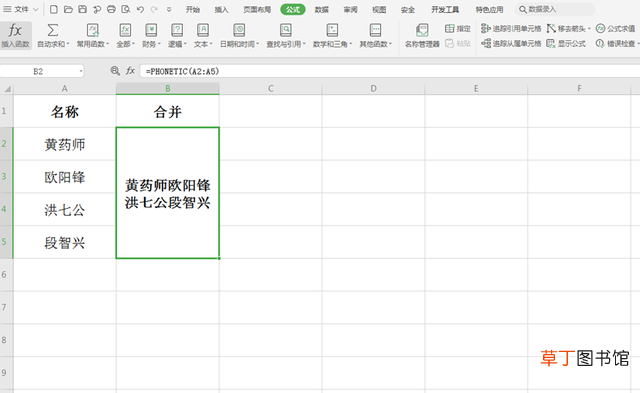Image resolution: width=640 pixels, height=393 pixels.
Task: Click the Text (文本) functions icon
Action: (x=203, y=30)
